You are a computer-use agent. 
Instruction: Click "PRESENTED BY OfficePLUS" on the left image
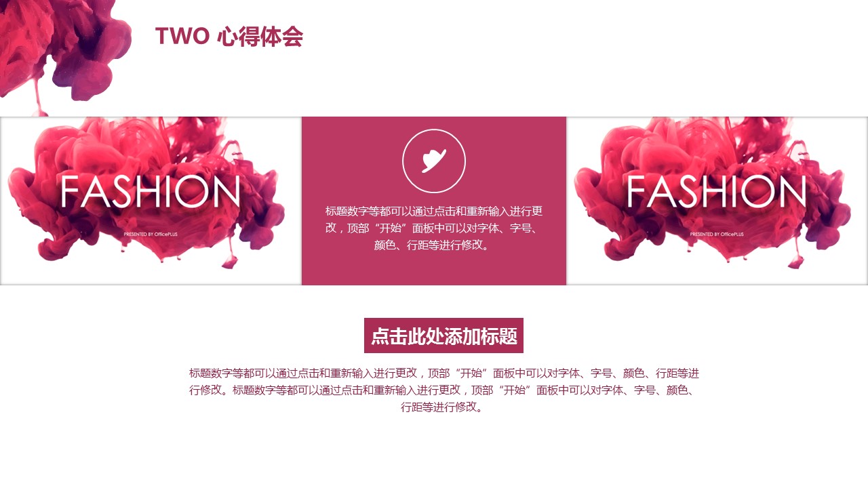[151, 234]
